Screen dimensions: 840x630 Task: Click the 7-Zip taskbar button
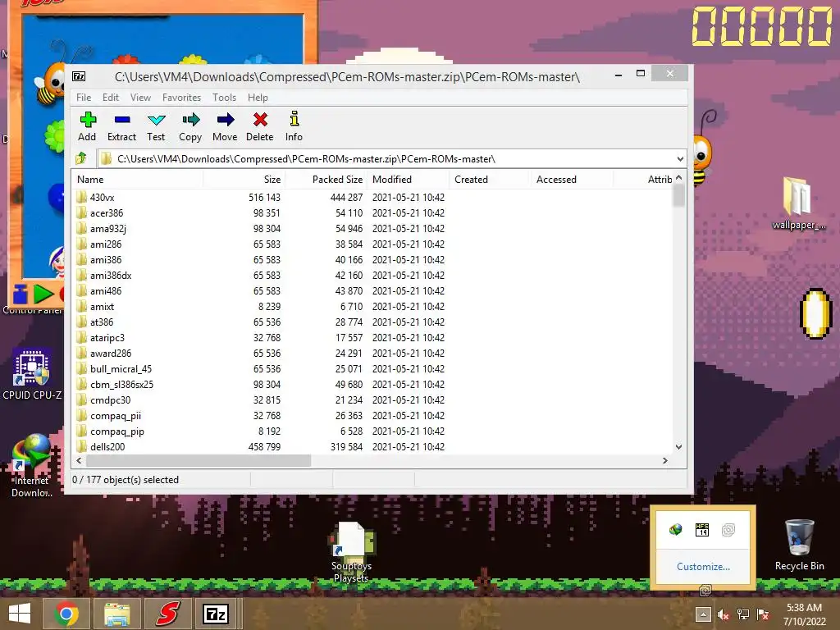(x=217, y=614)
